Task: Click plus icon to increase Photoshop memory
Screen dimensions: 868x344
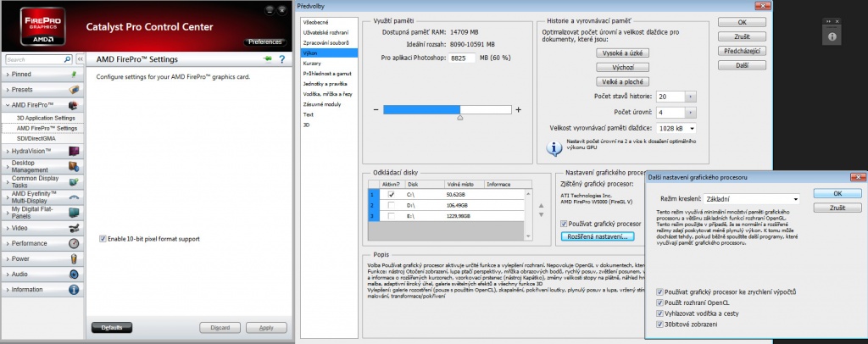Action: point(518,109)
